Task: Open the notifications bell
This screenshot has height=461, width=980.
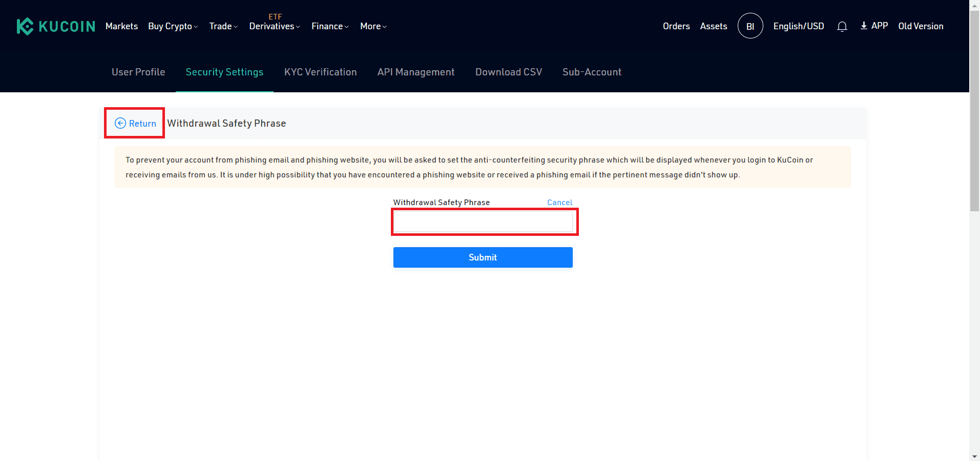Action: (x=842, y=26)
